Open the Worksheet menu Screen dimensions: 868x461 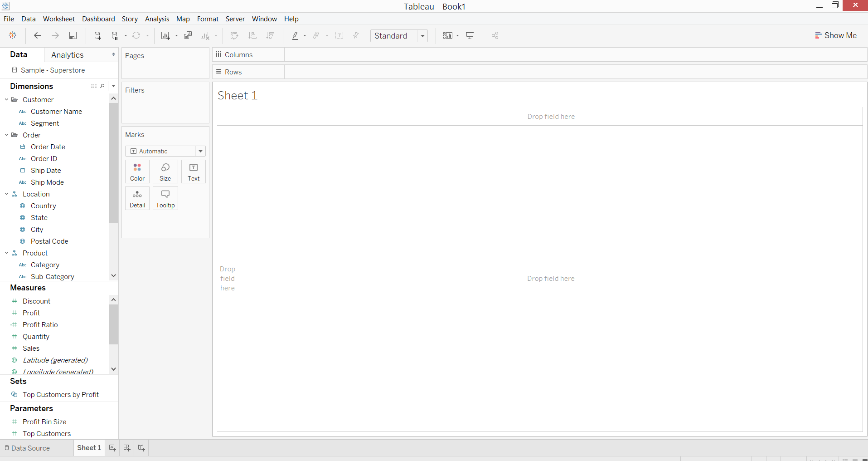59,19
